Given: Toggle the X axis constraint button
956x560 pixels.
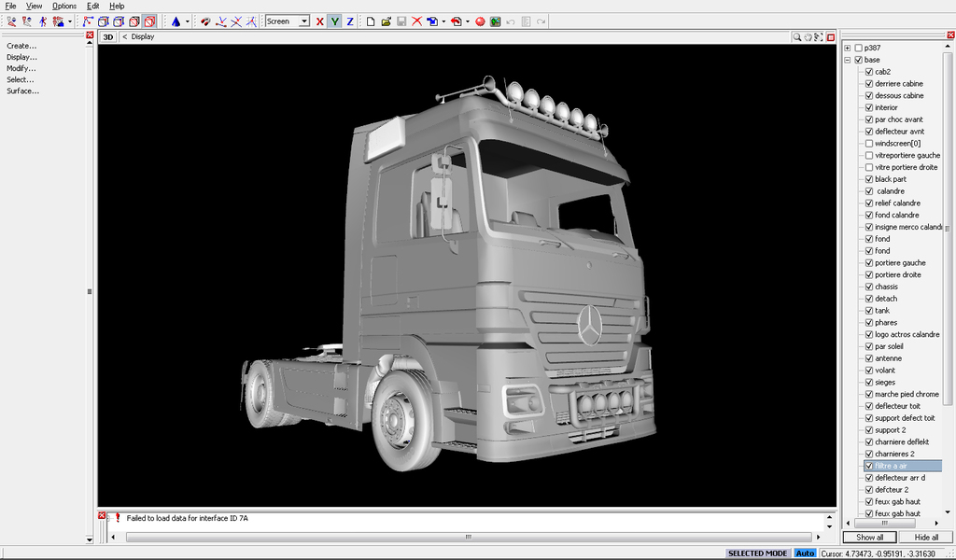Looking at the screenshot, I should [x=320, y=21].
